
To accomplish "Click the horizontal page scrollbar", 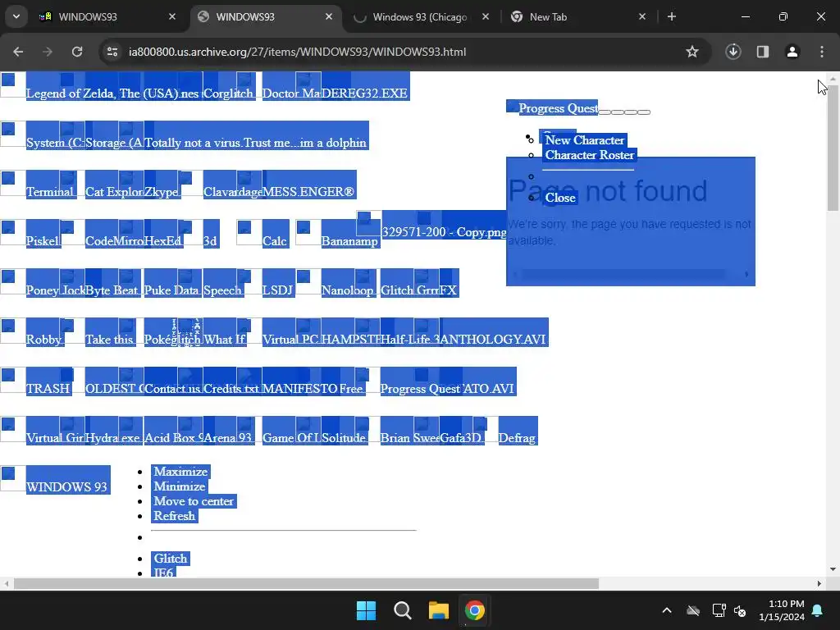I will 306,583.
